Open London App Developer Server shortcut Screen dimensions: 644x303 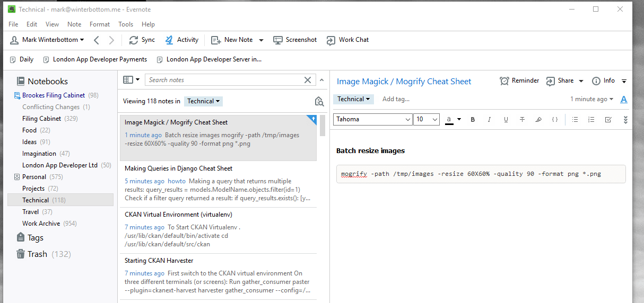click(209, 59)
